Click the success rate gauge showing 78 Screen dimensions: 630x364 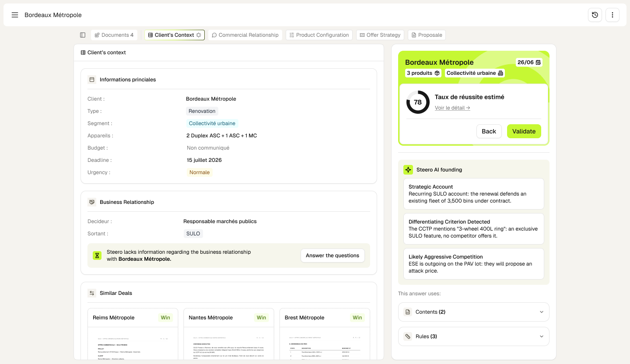pyautogui.click(x=418, y=102)
